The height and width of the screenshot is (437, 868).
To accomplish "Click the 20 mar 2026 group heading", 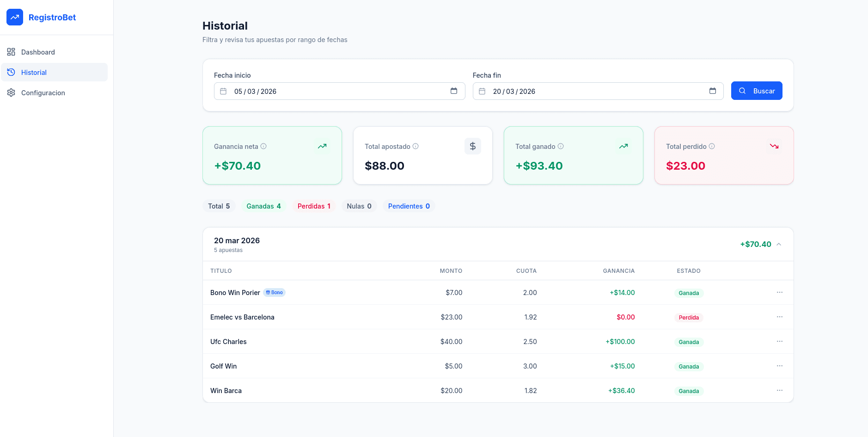I will [x=237, y=240].
